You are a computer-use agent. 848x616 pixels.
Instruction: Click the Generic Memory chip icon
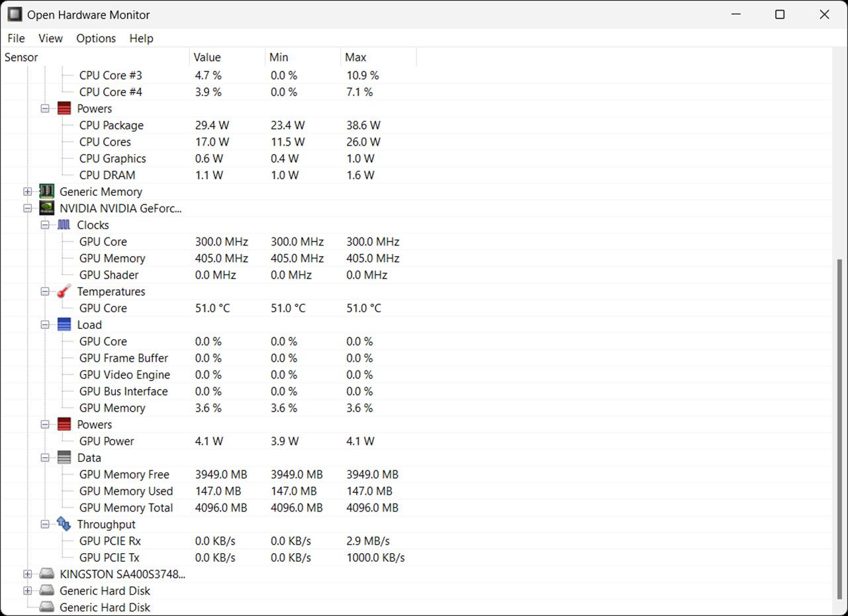pyautogui.click(x=46, y=191)
